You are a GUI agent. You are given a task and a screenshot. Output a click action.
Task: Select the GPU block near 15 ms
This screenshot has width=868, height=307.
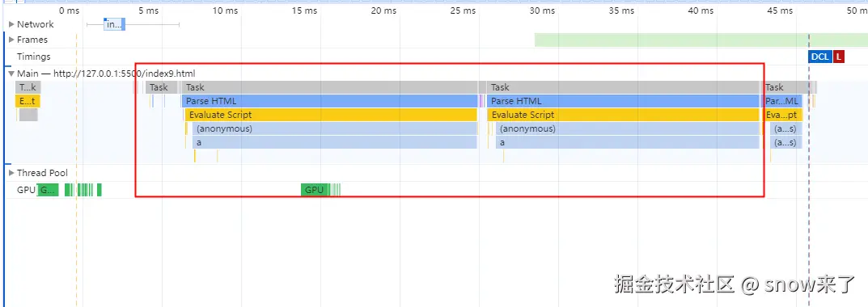click(x=315, y=191)
